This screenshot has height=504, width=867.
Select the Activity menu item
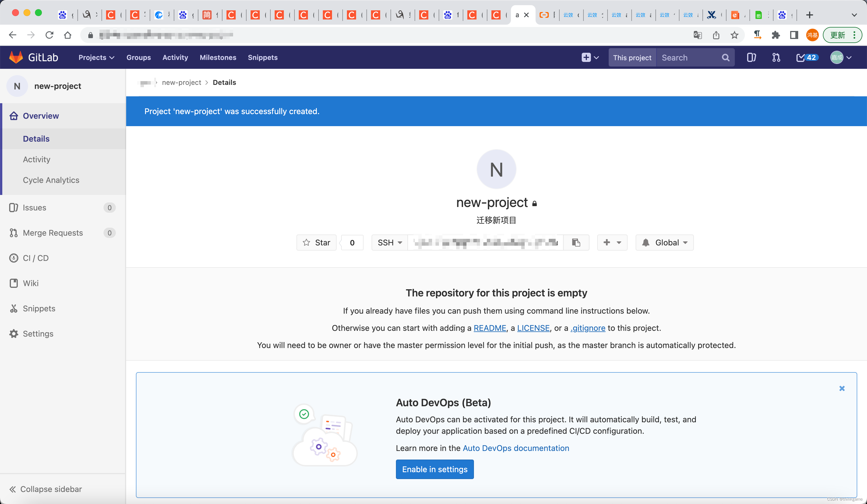coord(37,159)
